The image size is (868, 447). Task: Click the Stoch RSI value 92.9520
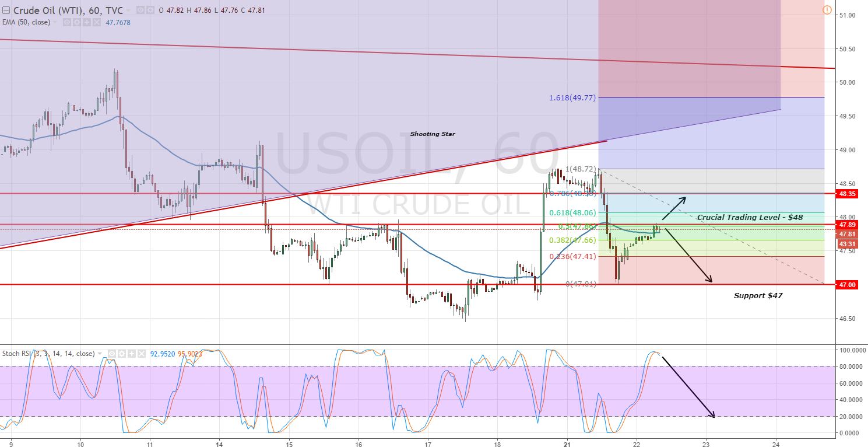(x=162, y=354)
